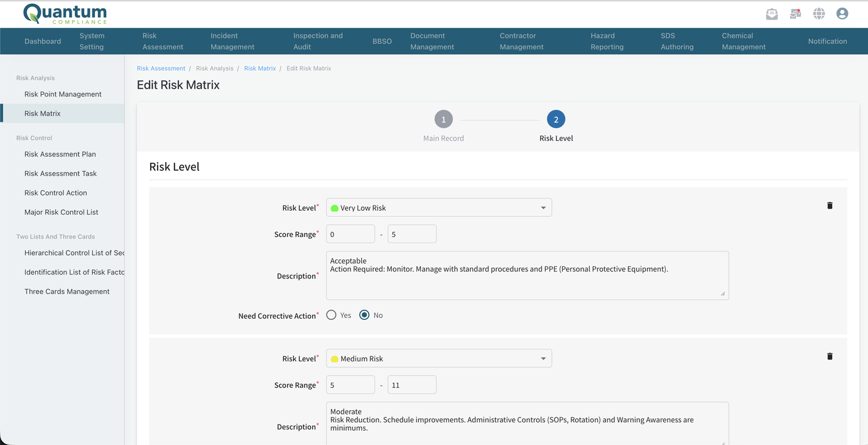Open the user profile avatar icon
The width and height of the screenshot is (868, 445).
[842, 14]
